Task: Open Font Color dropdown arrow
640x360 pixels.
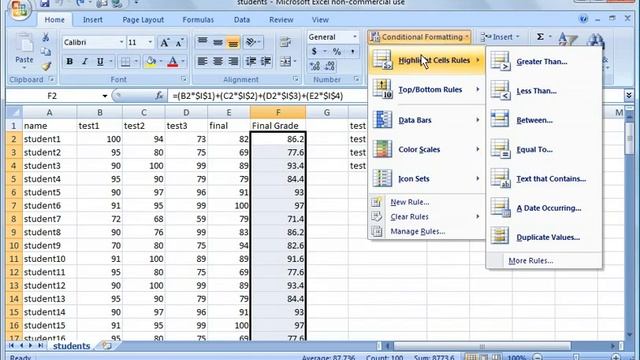Action: 183,62
